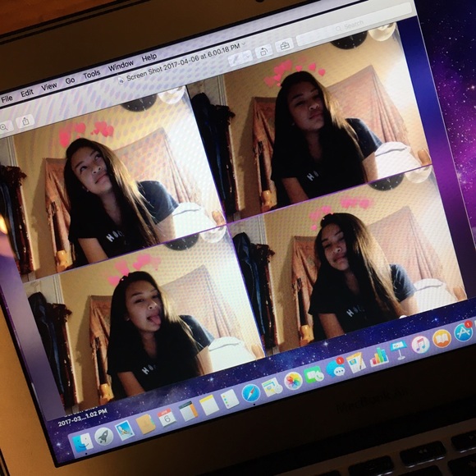The width and height of the screenshot is (476, 476).
Task: Open the Go menu
Action: click(x=70, y=80)
